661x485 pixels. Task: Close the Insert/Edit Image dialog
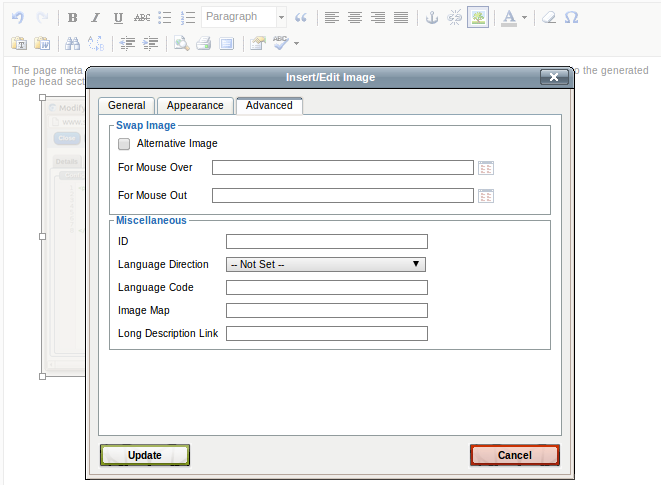point(553,77)
